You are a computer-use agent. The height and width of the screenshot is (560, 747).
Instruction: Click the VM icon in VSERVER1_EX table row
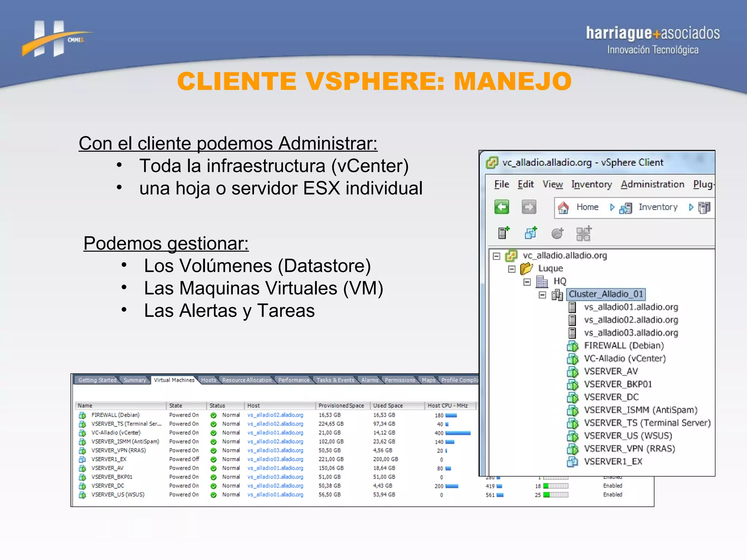(x=82, y=459)
